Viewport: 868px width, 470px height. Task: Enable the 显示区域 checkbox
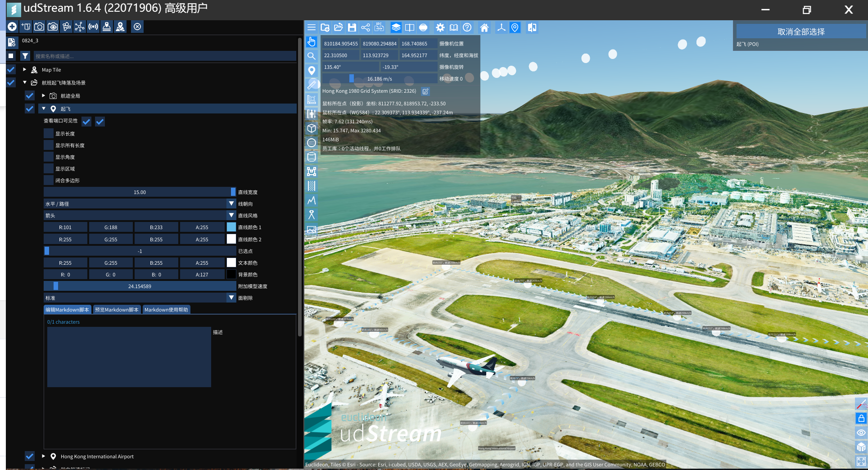49,168
